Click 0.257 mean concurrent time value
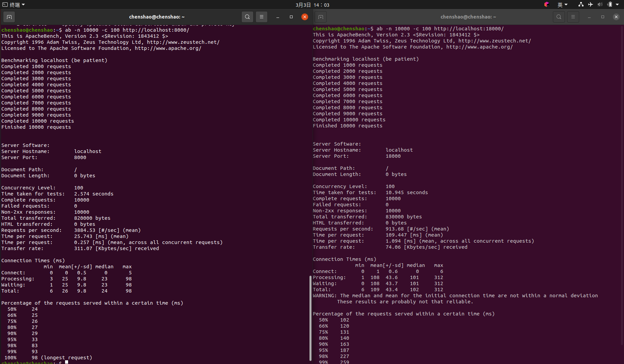Viewport: 624px width, 364px height. click(x=82, y=242)
